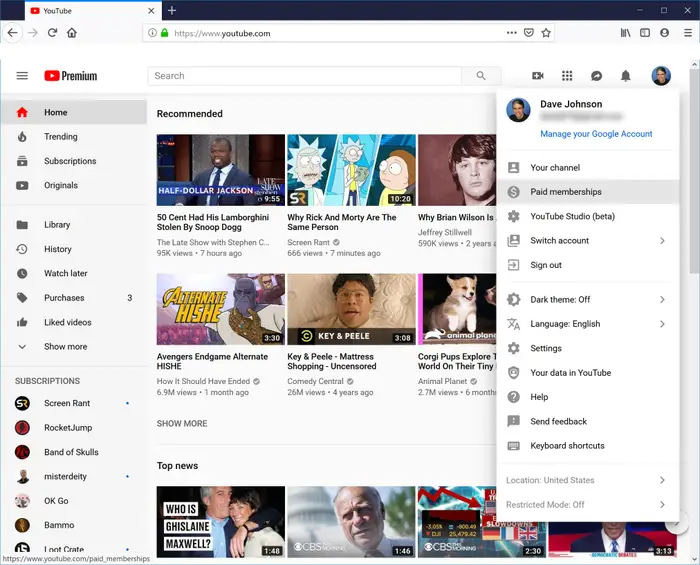
Task: Open the notifications bell icon
Action: (626, 76)
